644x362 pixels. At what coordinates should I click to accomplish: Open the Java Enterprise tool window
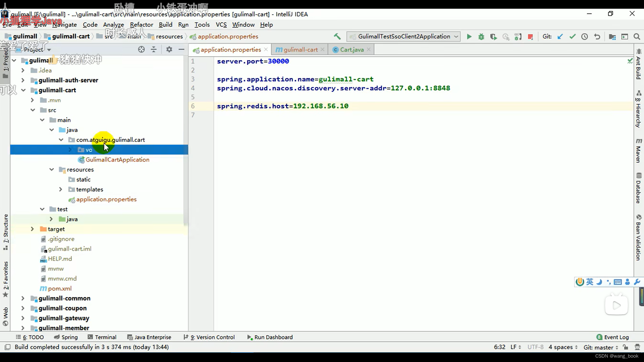point(149,337)
